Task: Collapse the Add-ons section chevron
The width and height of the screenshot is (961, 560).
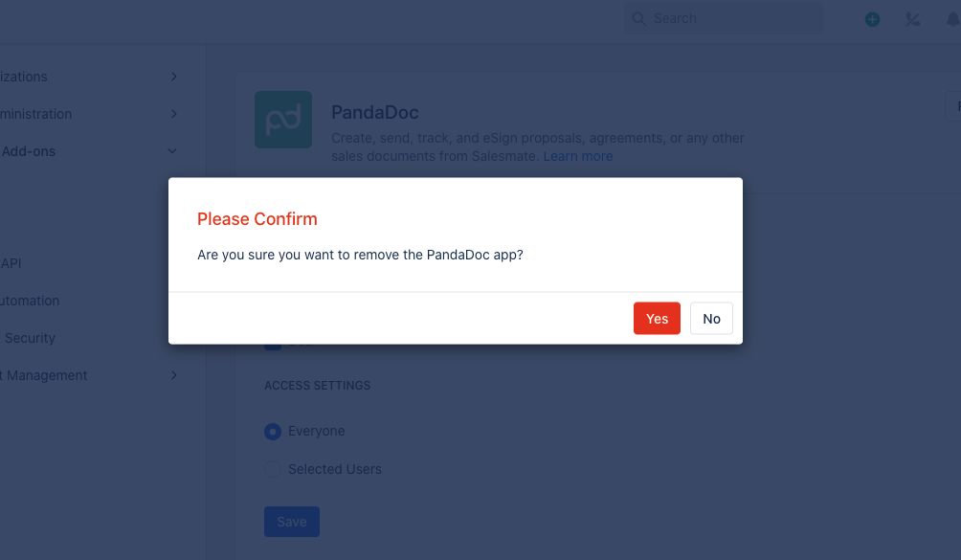Action: click(172, 150)
